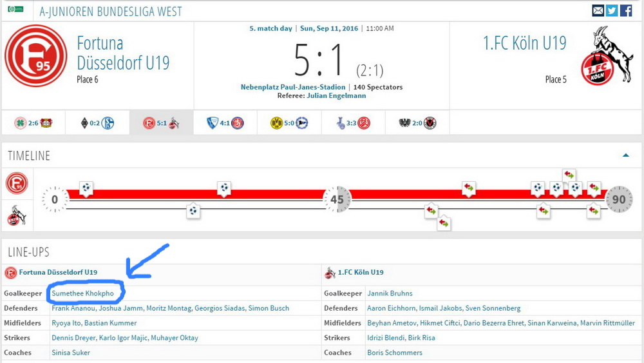Share the match on Twitter
Screen dimensions: 644x363
[x=612, y=10]
